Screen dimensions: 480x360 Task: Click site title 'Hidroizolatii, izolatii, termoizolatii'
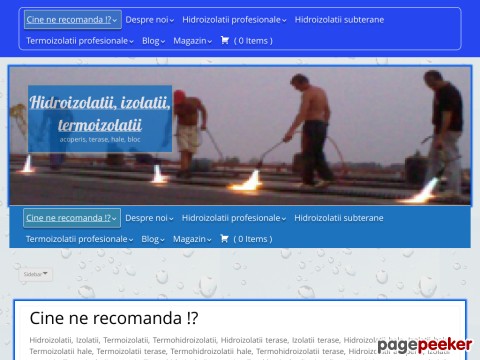tap(100, 113)
